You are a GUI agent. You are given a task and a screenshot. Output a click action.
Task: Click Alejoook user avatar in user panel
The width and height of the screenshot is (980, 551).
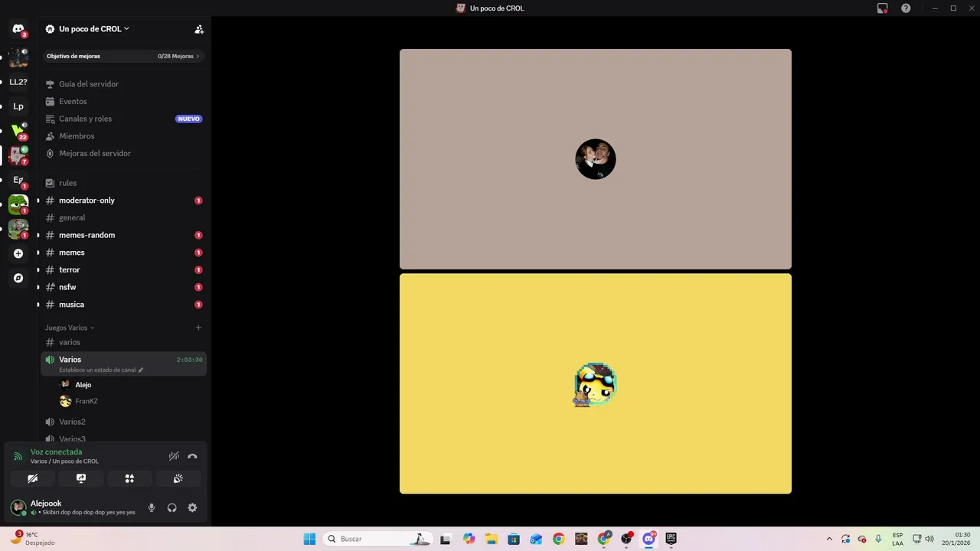tap(18, 507)
